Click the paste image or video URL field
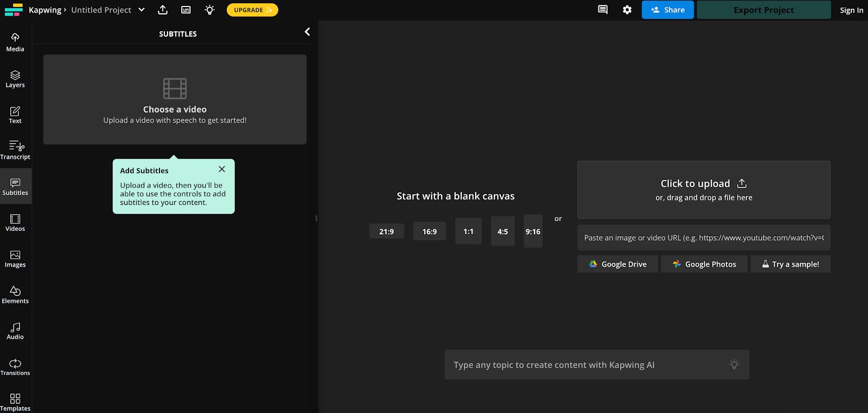The image size is (868, 413). [704, 237]
